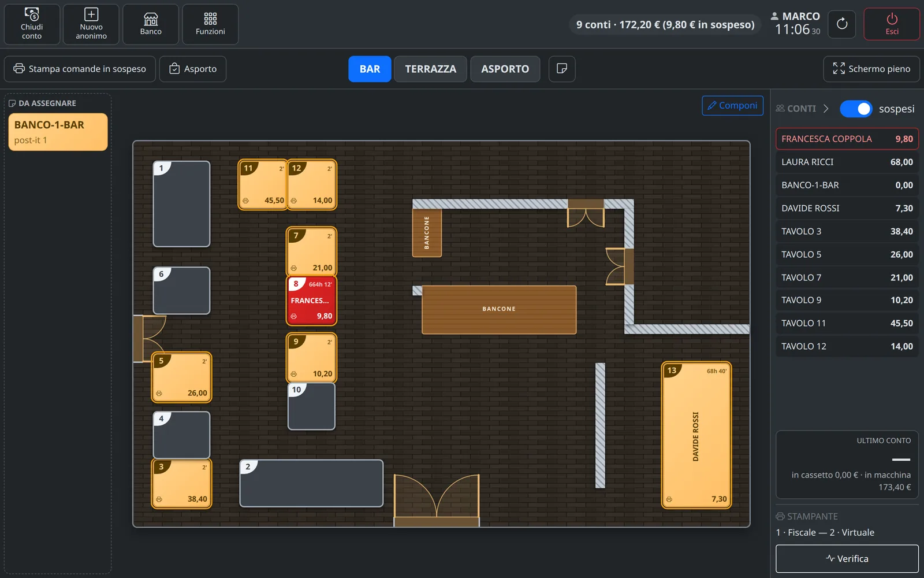Open DAVIDE ROSSI row showing 7,30

[x=847, y=208]
